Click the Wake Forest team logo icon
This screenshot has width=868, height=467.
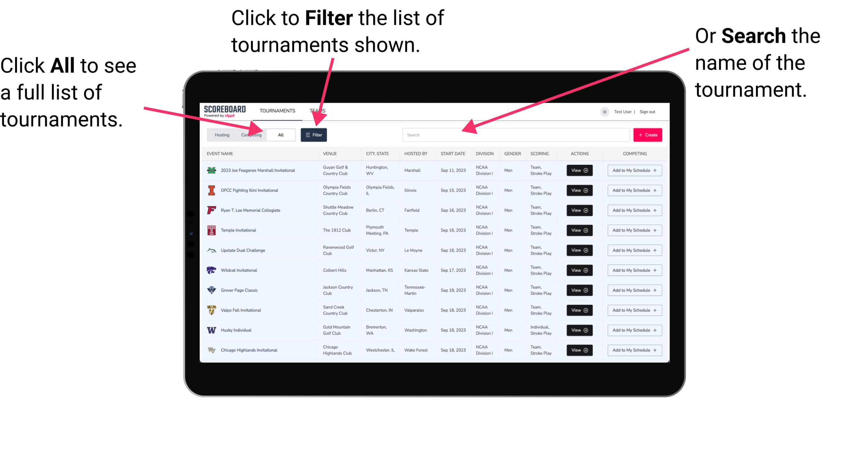[211, 350]
